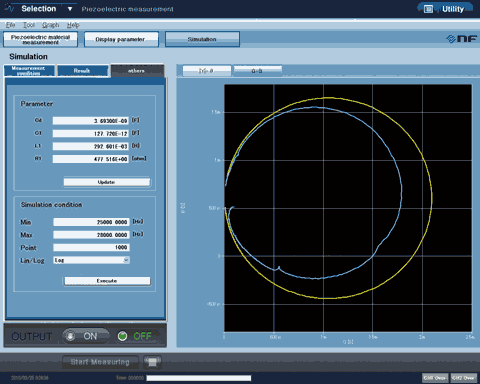Open the File menu

click(10, 25)
